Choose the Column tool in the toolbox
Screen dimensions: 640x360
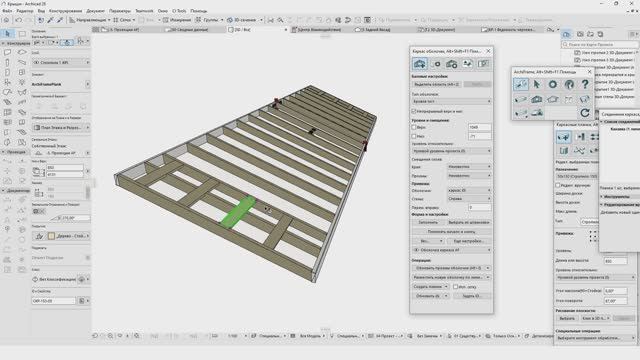(x=7, y=62)
